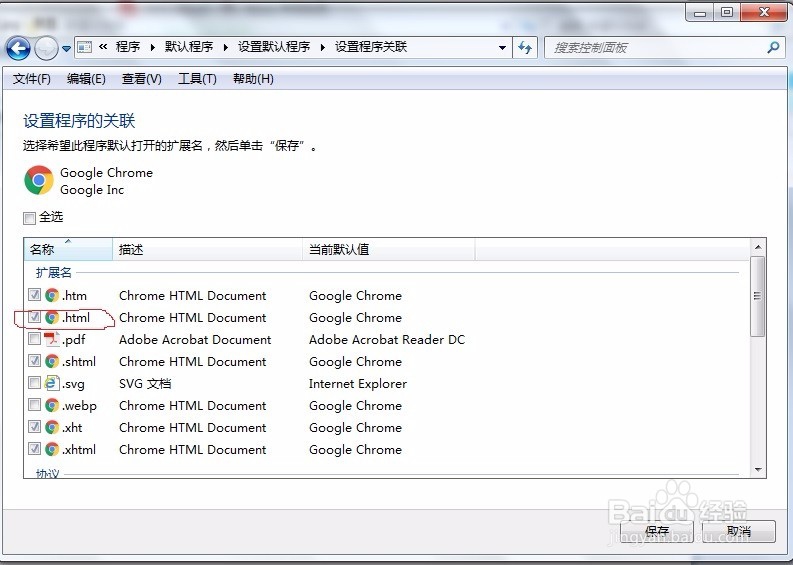Click the list scrollbar up arrow
Viewport: 793px width, 565px height.
pyautogui.click(x=758, y=247)
